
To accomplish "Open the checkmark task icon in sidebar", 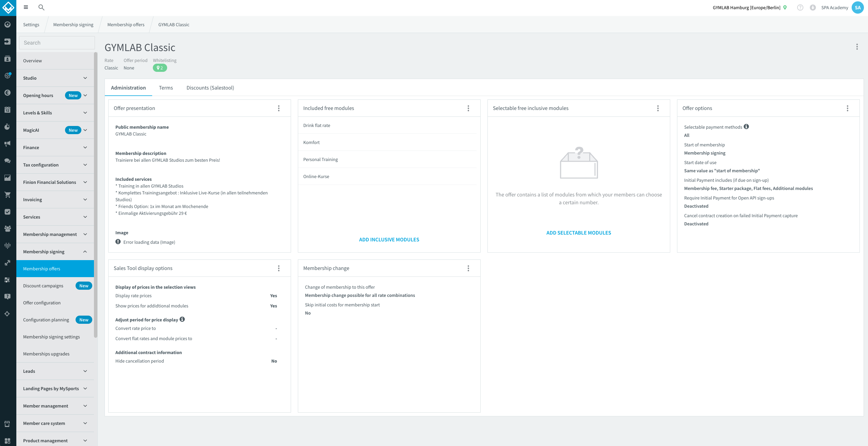I will (x=7, y=212).
